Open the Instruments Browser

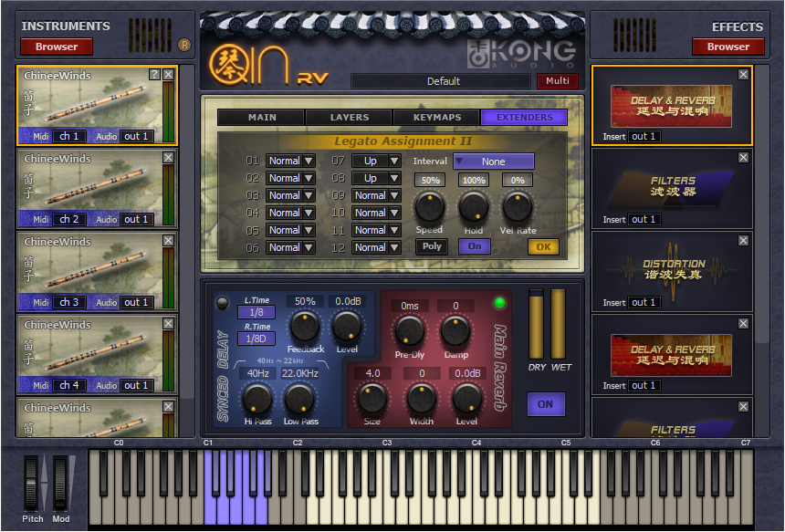pos(56,47)
